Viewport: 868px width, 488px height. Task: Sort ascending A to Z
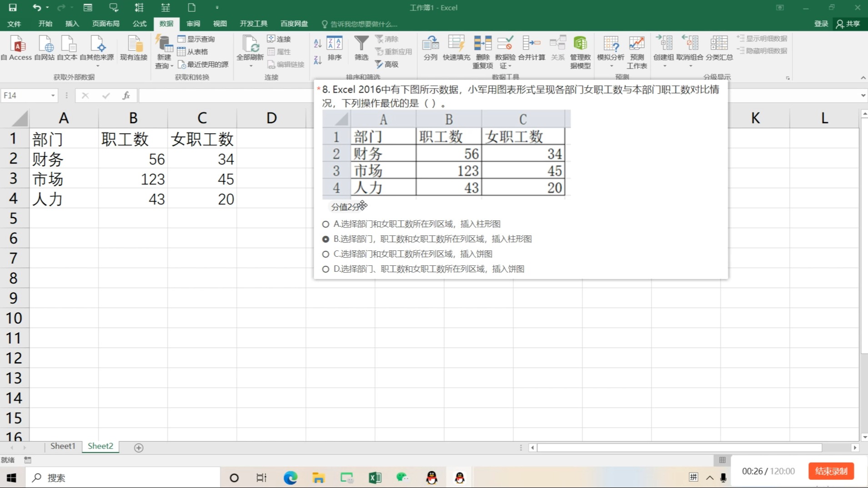317,43
